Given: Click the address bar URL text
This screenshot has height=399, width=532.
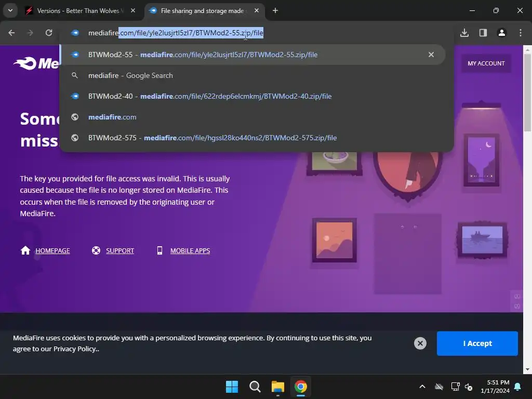Looking at the screenshot, I should coord(176,33).
